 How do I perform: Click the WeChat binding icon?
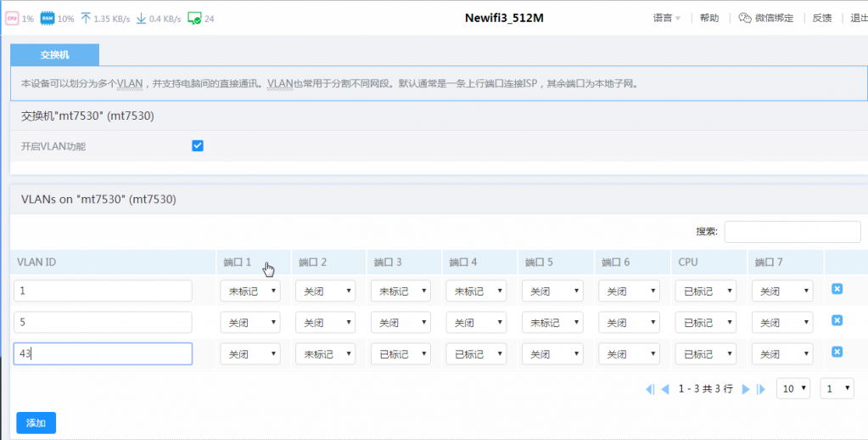pyautogui.click(x=745, y=19)
